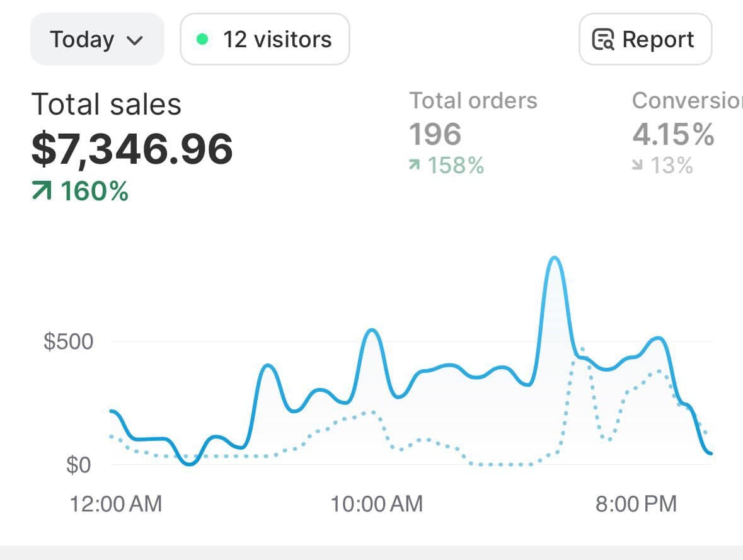
Task: Click the Report magnifier document icon
Action: (x=603, y=40)
